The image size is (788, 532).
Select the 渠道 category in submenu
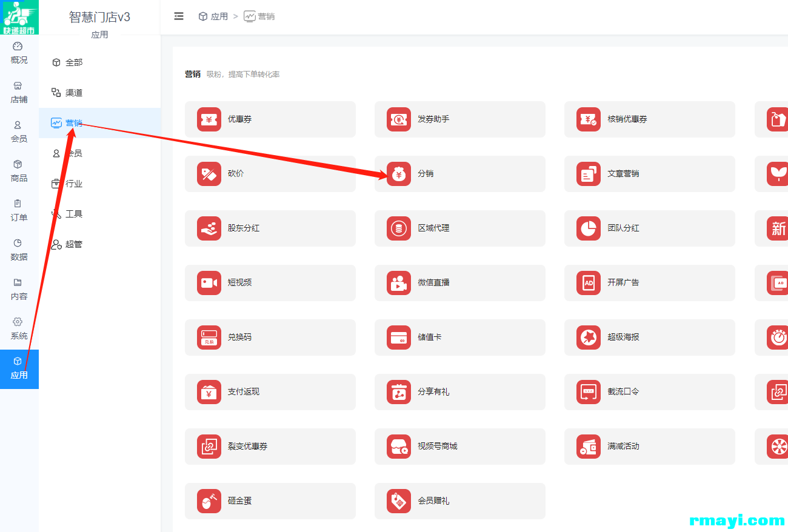(x=99, y=93)
